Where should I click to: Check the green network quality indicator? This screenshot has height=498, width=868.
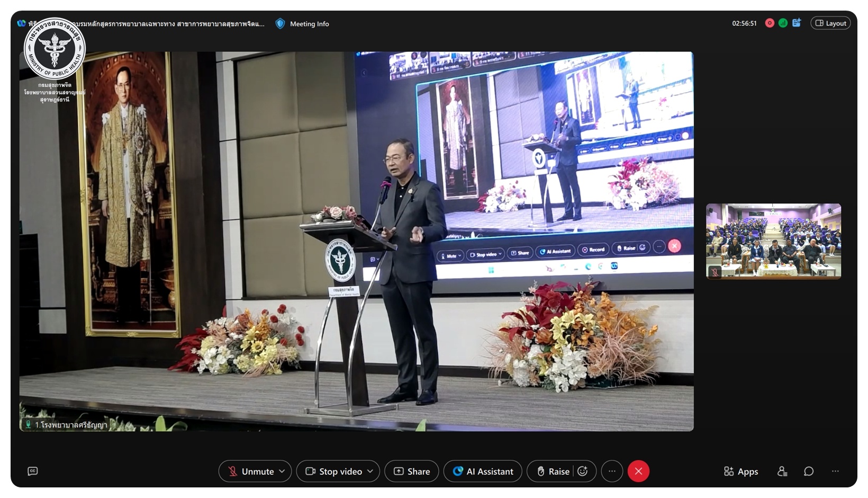coord(783,23)
